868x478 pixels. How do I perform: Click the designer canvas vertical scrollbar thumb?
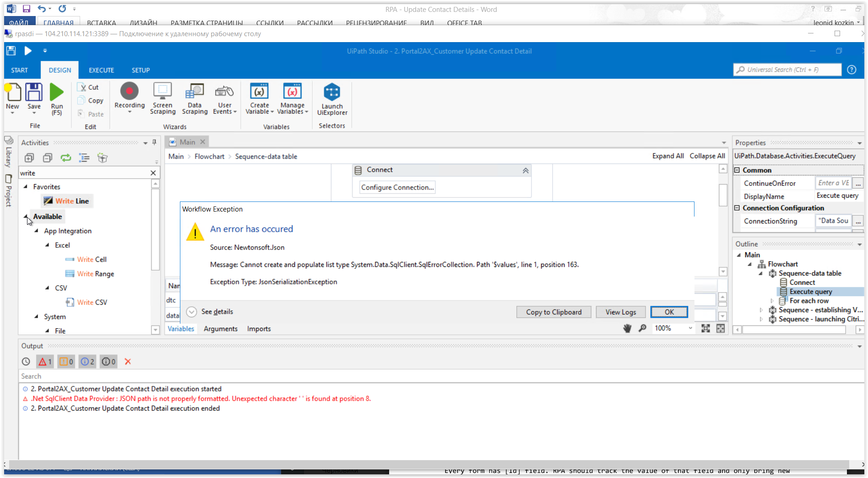(x=723, y=195)
